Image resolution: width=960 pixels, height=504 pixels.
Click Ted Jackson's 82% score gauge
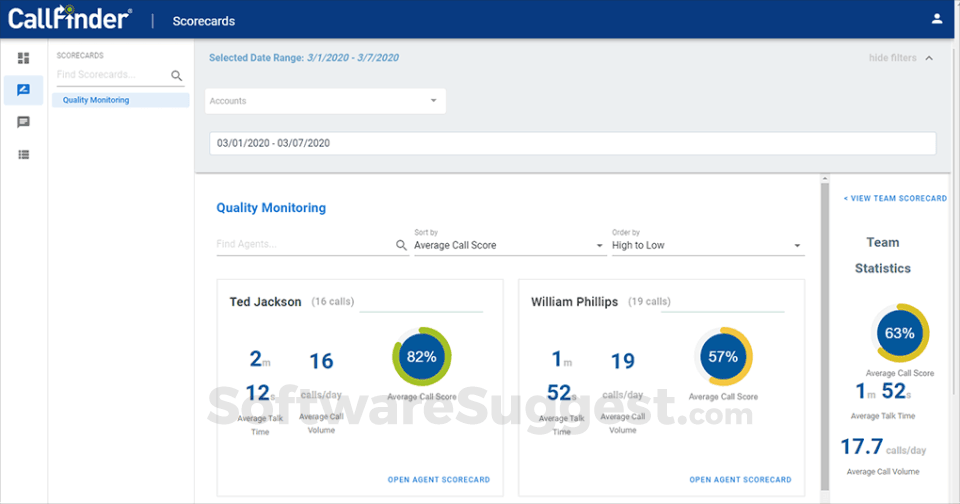point(422,356)
